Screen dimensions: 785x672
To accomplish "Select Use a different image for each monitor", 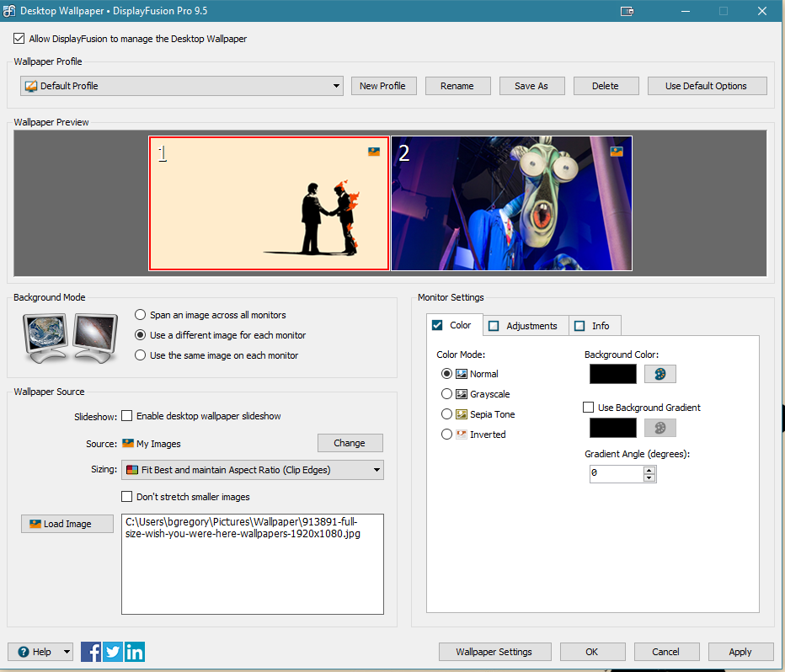I will pyautogui.click(x=141, y=335).
